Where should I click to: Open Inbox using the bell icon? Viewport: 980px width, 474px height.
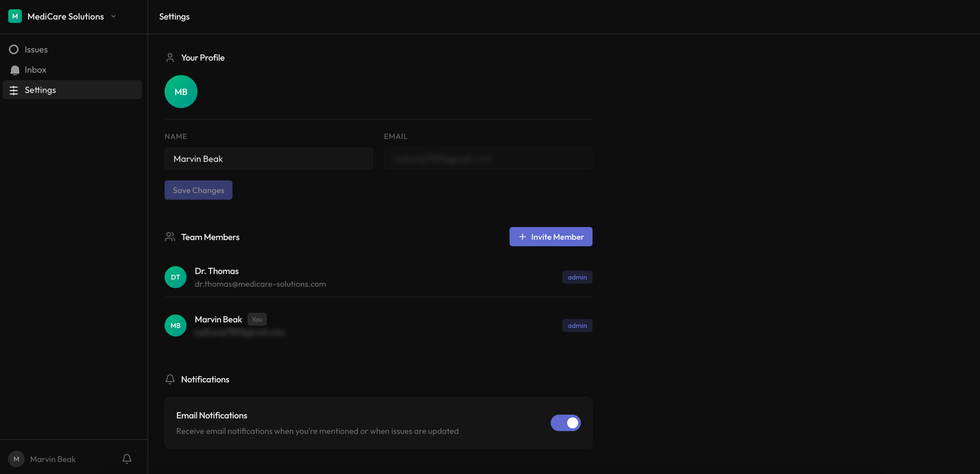click(x=14, y=70)
